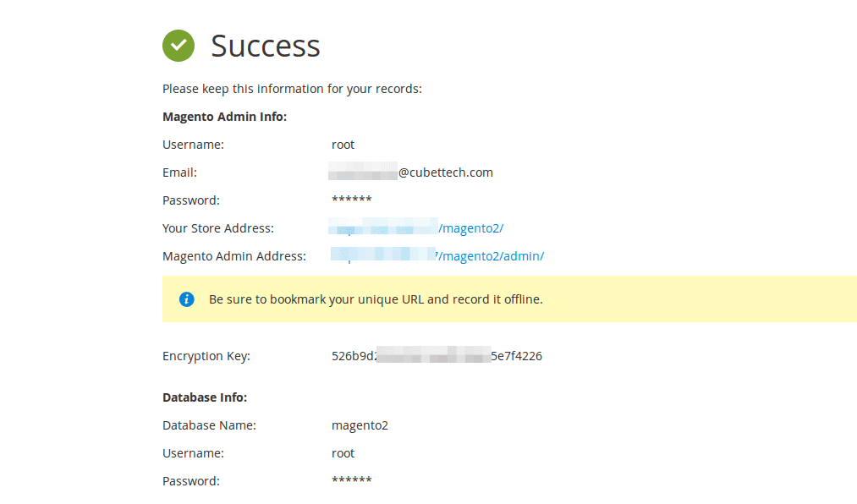857x504 pixels.
Task: Click the 'Email:' label
Action: click(x=179, y=173)
